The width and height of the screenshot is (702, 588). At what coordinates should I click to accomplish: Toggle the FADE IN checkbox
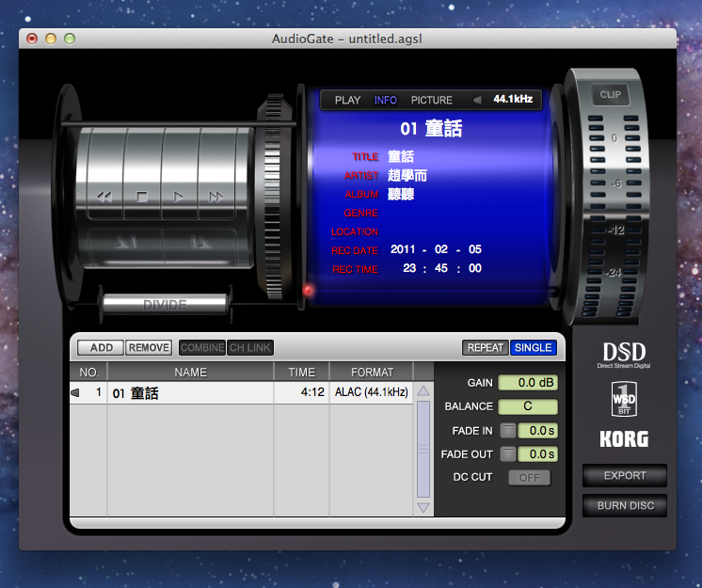(x=507, y=430)
